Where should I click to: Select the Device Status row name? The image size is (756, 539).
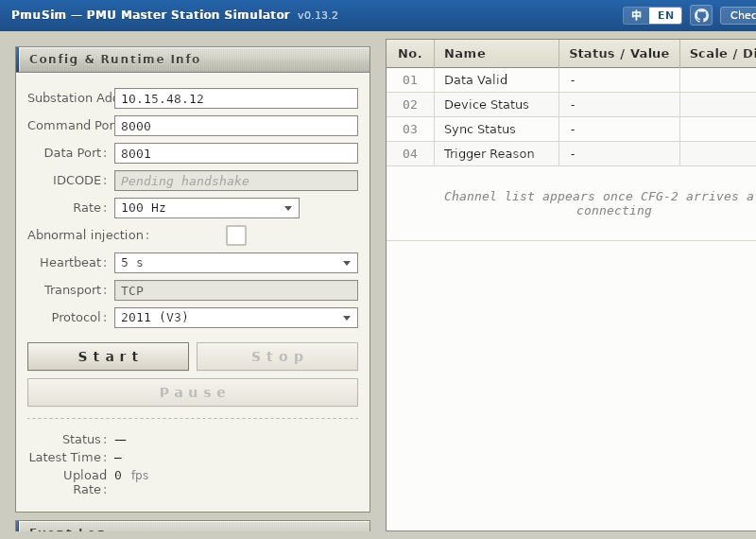pos(486,105)
